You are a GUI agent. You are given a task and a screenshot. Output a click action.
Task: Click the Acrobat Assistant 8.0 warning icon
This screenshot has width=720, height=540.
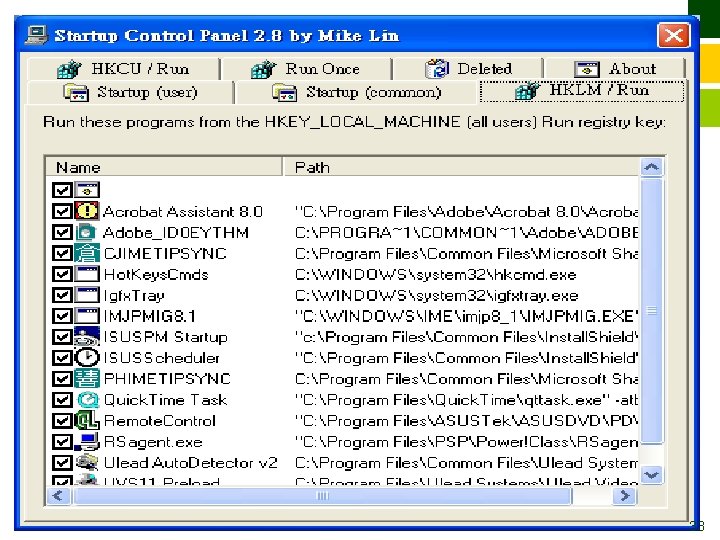tap(87, 211)
